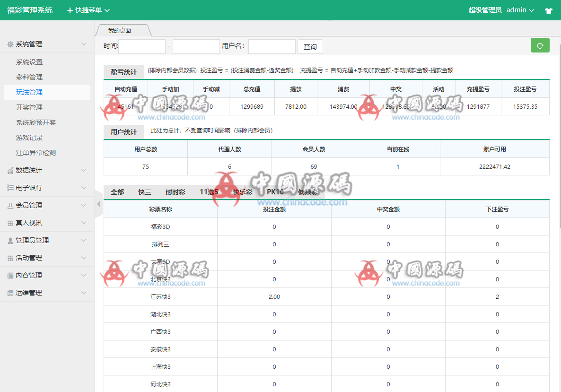Screen dimensions: 561x392
Task: Click the 用户统计 section header
Action: 124,132
